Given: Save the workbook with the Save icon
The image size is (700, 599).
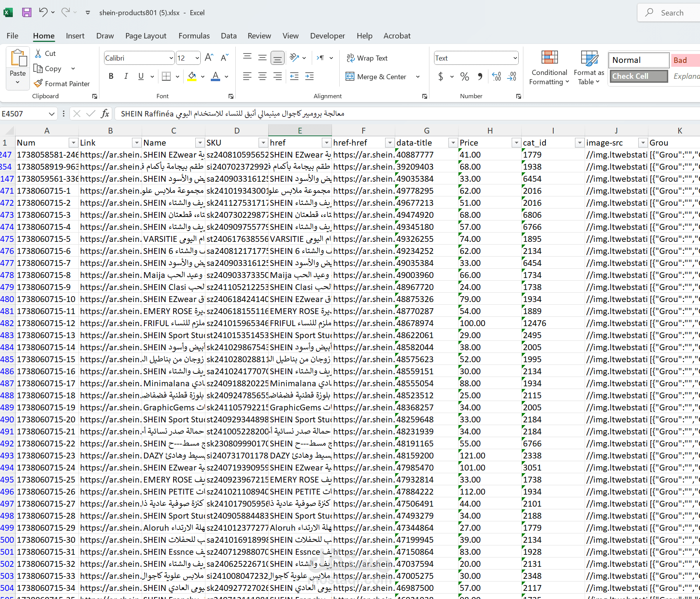Looking at the screenshot, I should point(26,12).
